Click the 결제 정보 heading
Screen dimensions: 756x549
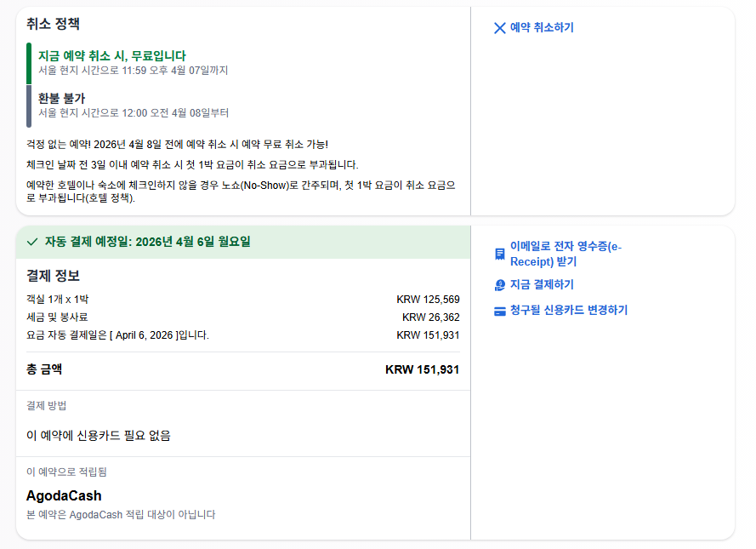pos(54,276)
